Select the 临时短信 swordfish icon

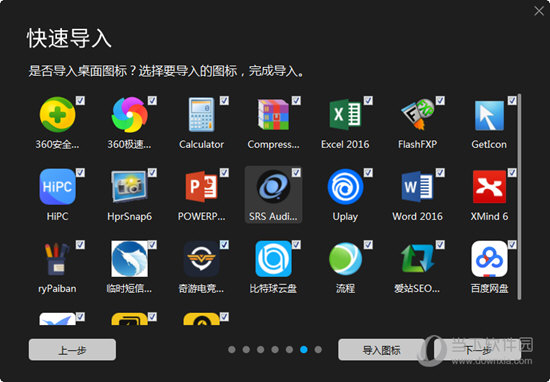click(x=129, y=259)
